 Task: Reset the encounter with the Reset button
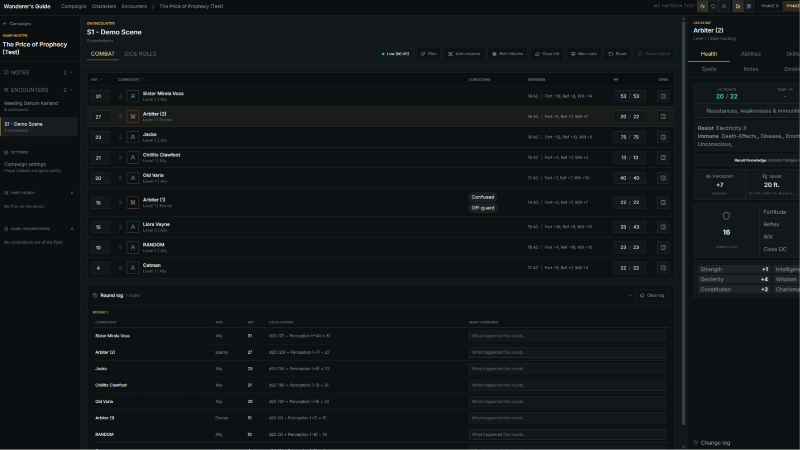pyautogui.click(x=617, y=54)
